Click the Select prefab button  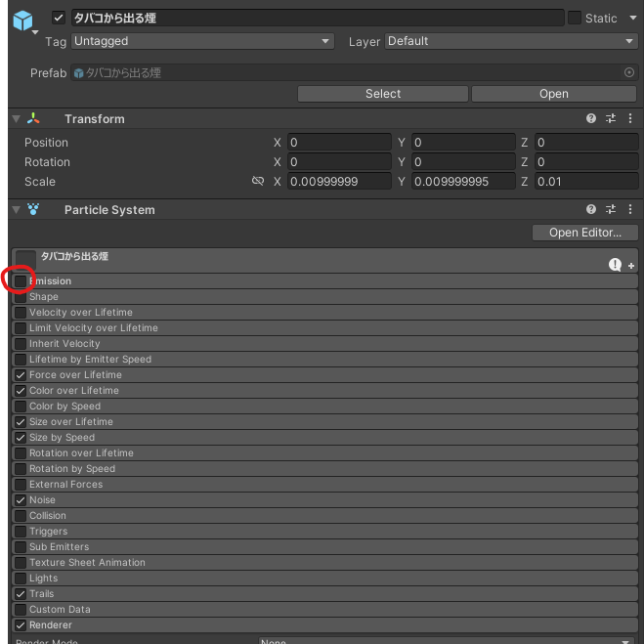(383, 94)
